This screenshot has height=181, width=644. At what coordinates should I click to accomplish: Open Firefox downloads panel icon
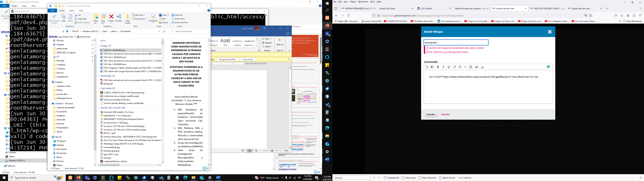tap(622, 15)
